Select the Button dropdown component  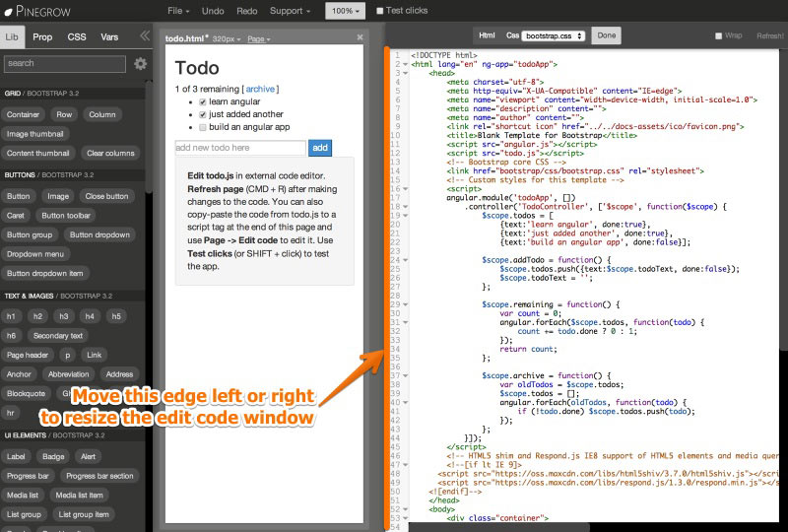[99, 234]
